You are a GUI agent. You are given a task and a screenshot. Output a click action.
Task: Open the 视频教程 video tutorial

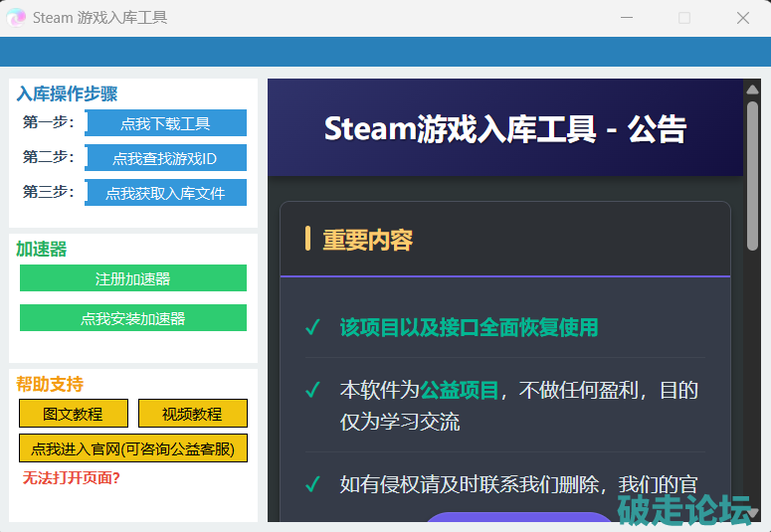coord(192,414)
